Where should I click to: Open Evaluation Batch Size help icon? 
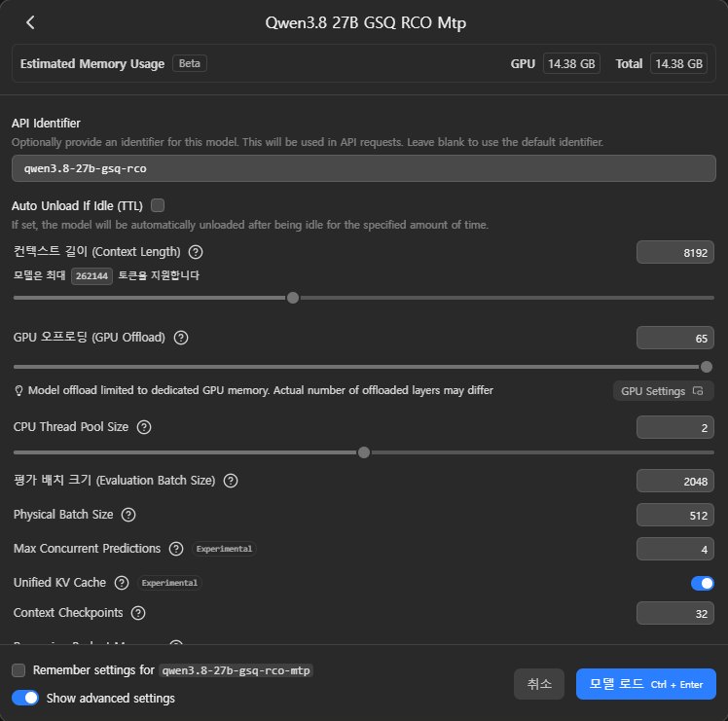click(231, 481)
